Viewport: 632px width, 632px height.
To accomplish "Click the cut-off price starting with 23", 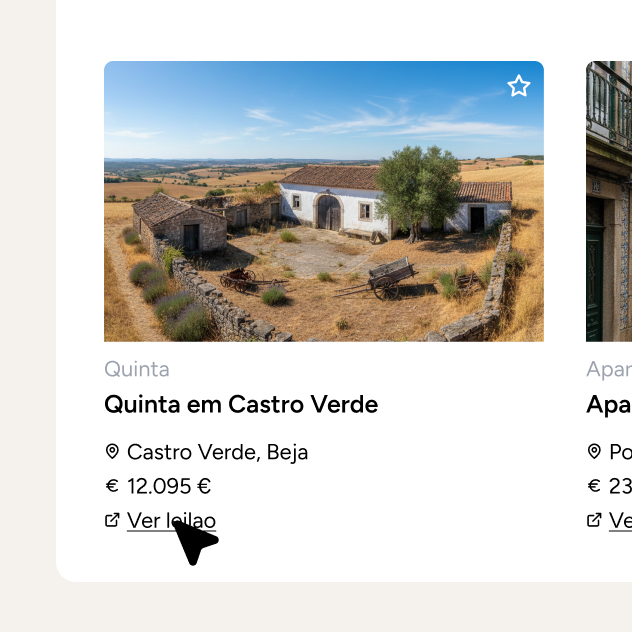I will click(620, 486).
